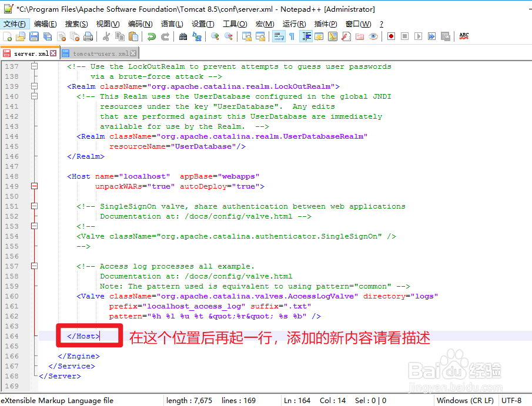Open the 视图(V) menu
Image resolution: width=532 pixels, height=406 pixels.
pos(108,24)
